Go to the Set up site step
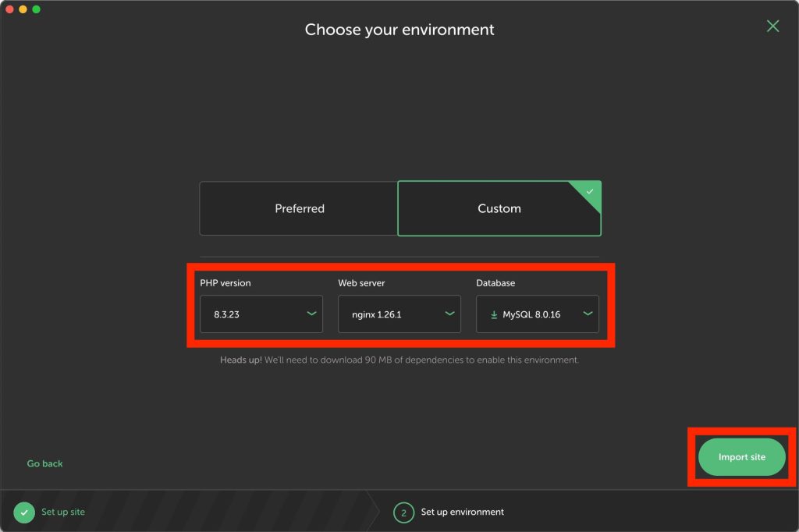This screenshot has width=799, height=532. point(63,512)
